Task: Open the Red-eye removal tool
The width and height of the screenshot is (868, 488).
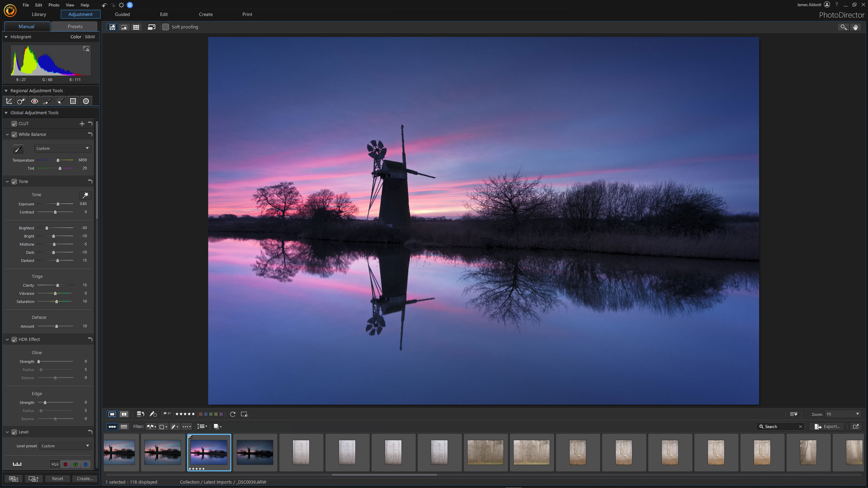Action: tap(34, 101)
